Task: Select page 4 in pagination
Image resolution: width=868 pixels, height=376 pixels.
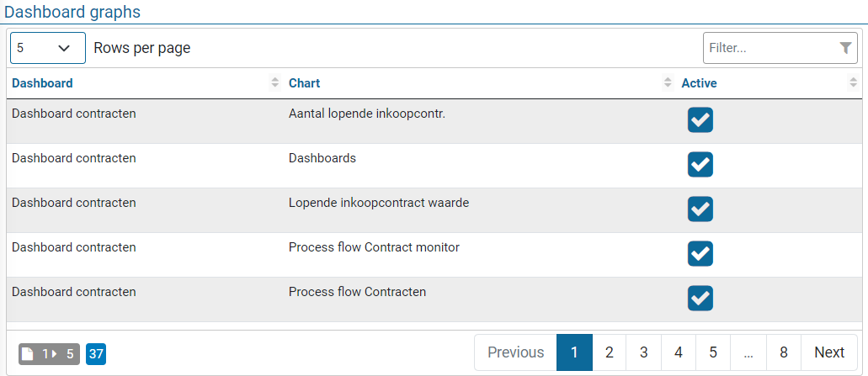Action: tap(678, 352)
